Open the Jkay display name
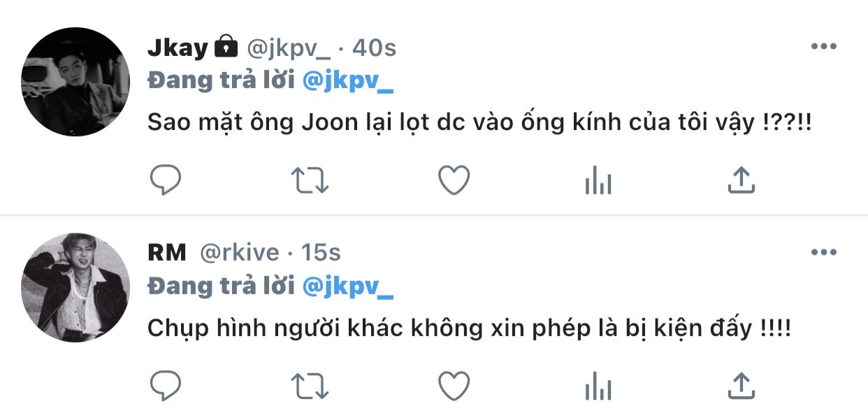The image size is (868, 420). (x=178, y=48)
